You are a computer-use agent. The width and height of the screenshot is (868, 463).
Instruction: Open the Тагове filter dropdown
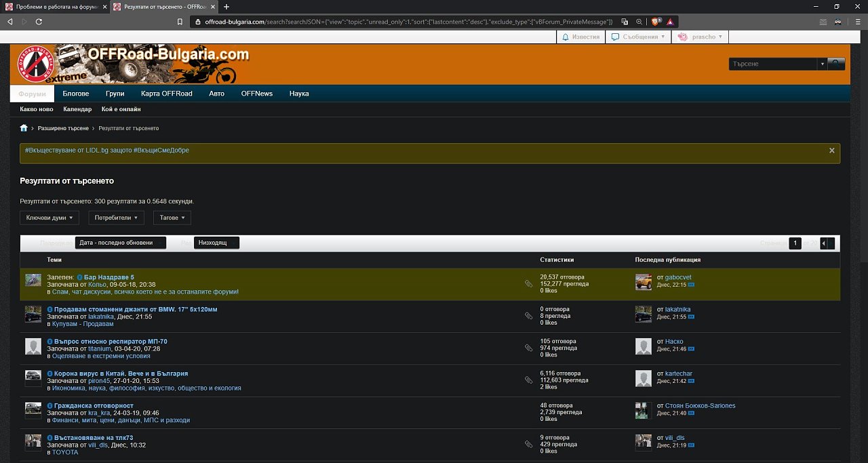click(172, 218)
